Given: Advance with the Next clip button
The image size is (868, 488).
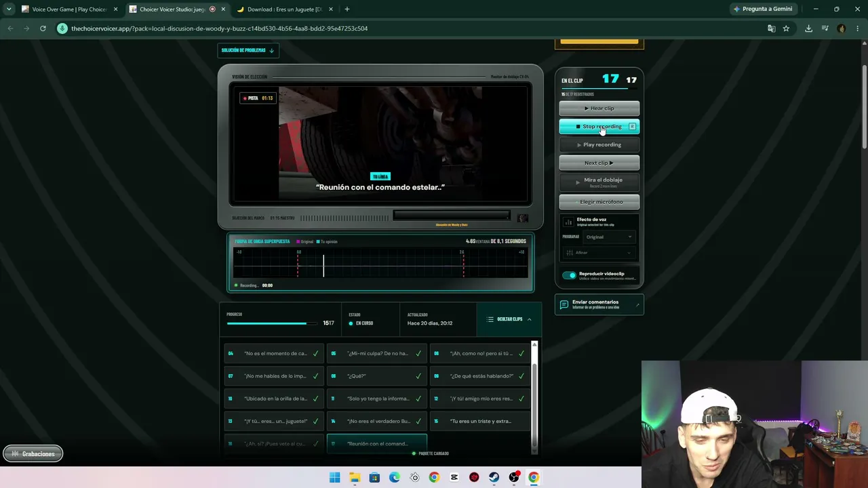Looking at the screenshot, I should pyautogui.click(x=599, y=163).
